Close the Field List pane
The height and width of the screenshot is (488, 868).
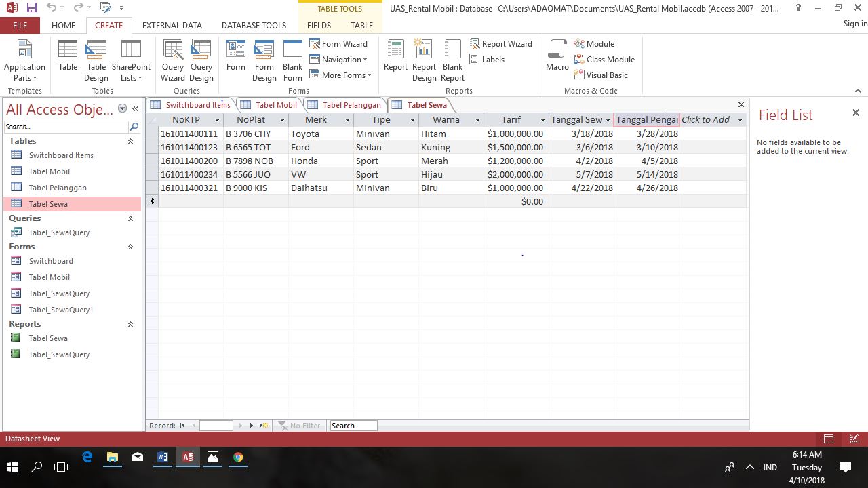click(x=855, y=113)
